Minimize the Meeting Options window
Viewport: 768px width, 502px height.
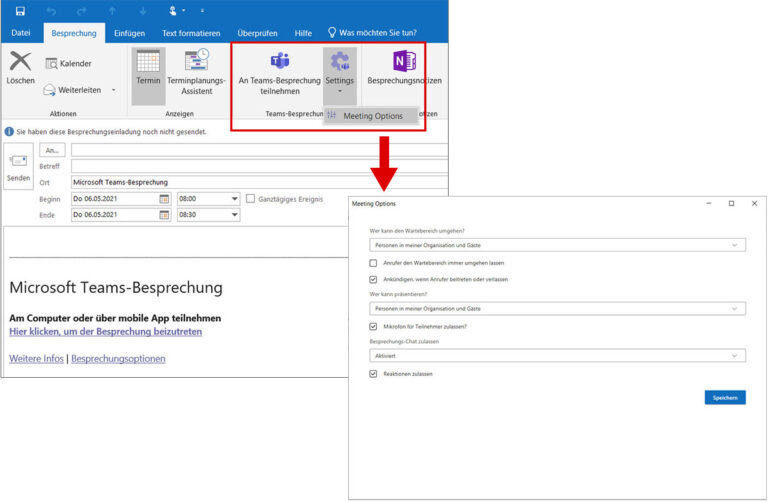pyautogui.click(x=709, y=203)
